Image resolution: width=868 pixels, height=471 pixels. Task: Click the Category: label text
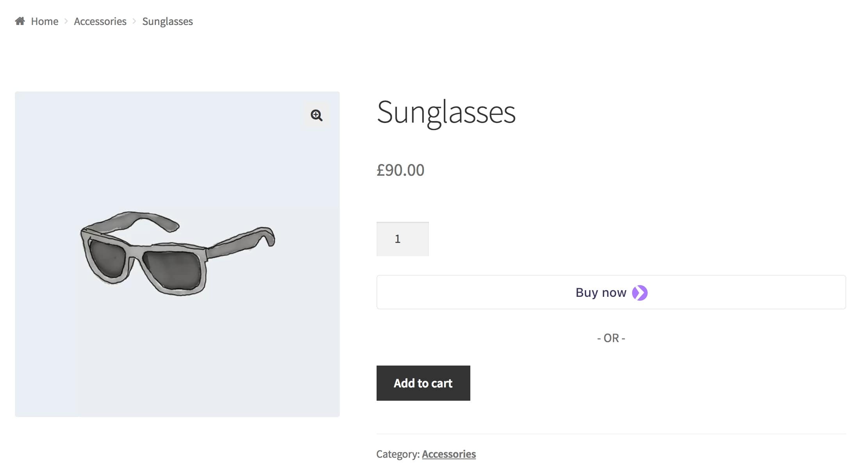pos(398,454)
